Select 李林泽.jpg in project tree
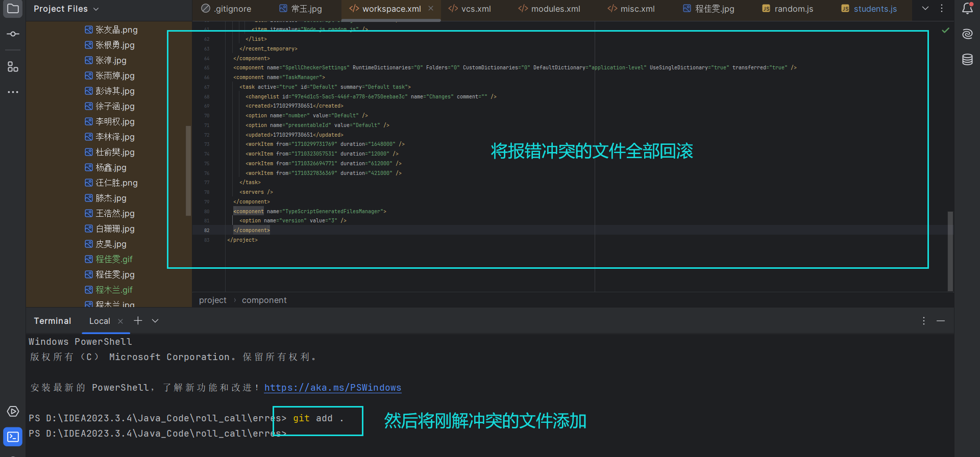The image size is (980, 457). pos(110,137)
